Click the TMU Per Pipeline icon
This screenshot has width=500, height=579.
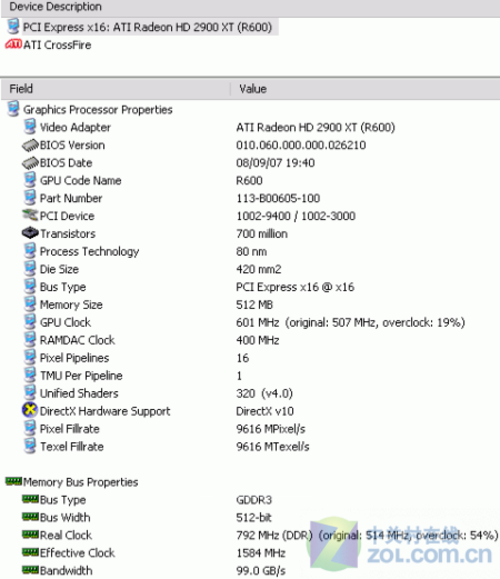tap(30, 375)
